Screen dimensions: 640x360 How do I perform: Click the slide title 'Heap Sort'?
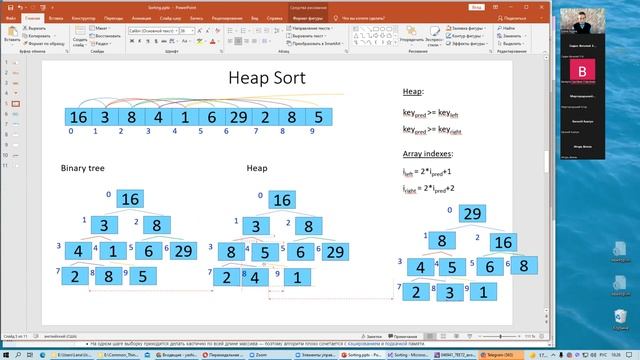267,78
